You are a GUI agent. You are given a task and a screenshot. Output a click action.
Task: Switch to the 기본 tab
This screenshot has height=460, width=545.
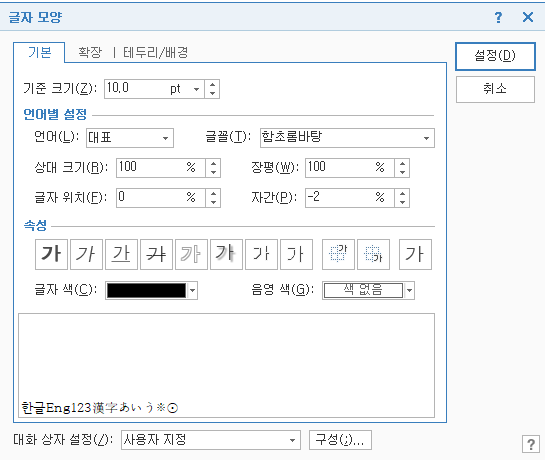pyautogui.click(x=40, y=53)
